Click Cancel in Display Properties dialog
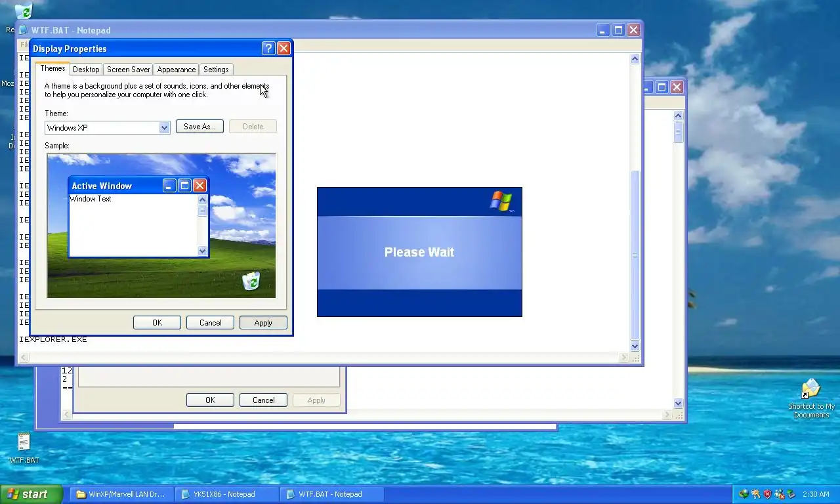Viewport: 840px width, 504px height. click(x=210, y=322)
